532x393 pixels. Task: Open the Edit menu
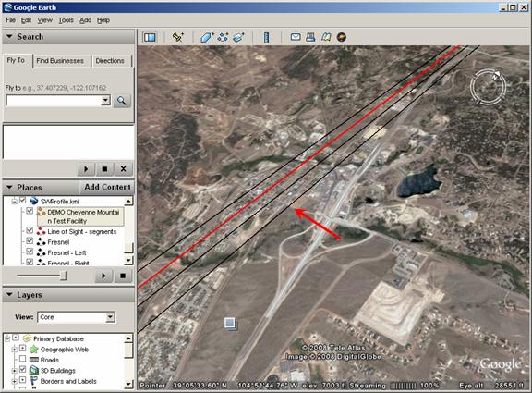tap(26, 20)
